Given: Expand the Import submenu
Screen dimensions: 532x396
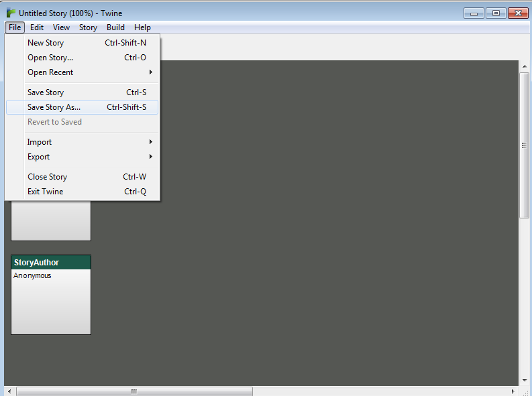Looking at the screenshot, I should 40,142.
